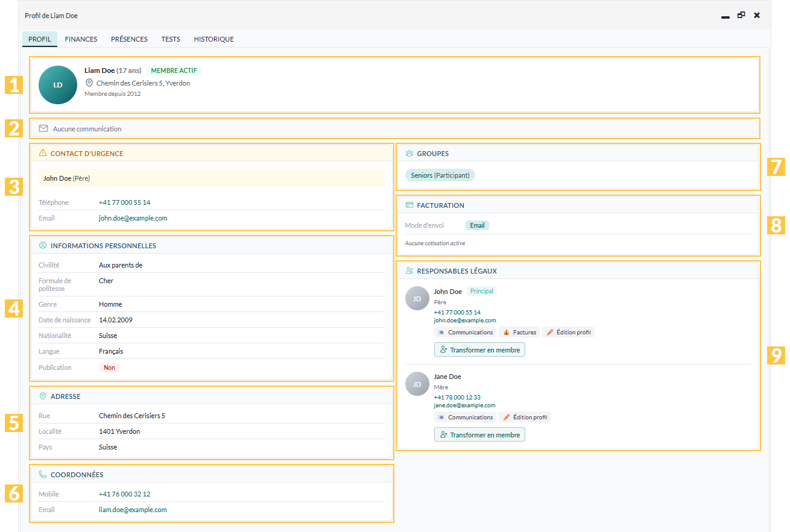Go to the TESTS tab
The image size is (790, 532).
tap(171, 39)
